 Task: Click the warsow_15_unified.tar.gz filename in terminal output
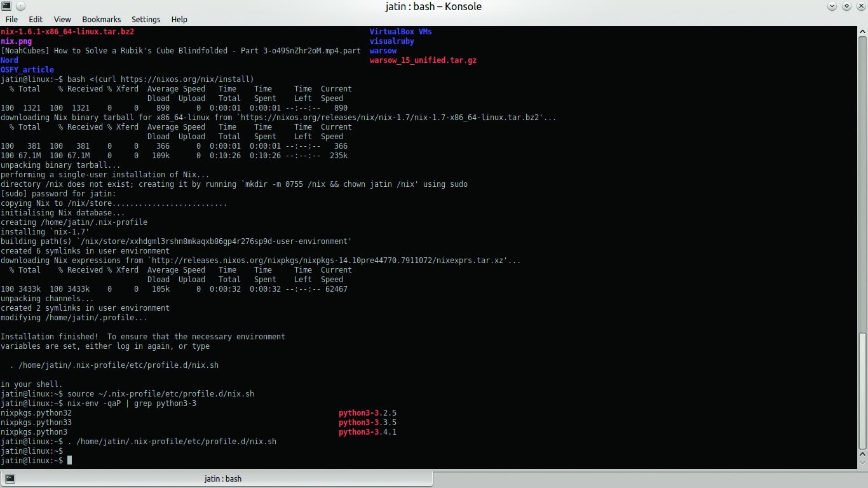click(x=423, y=60)
